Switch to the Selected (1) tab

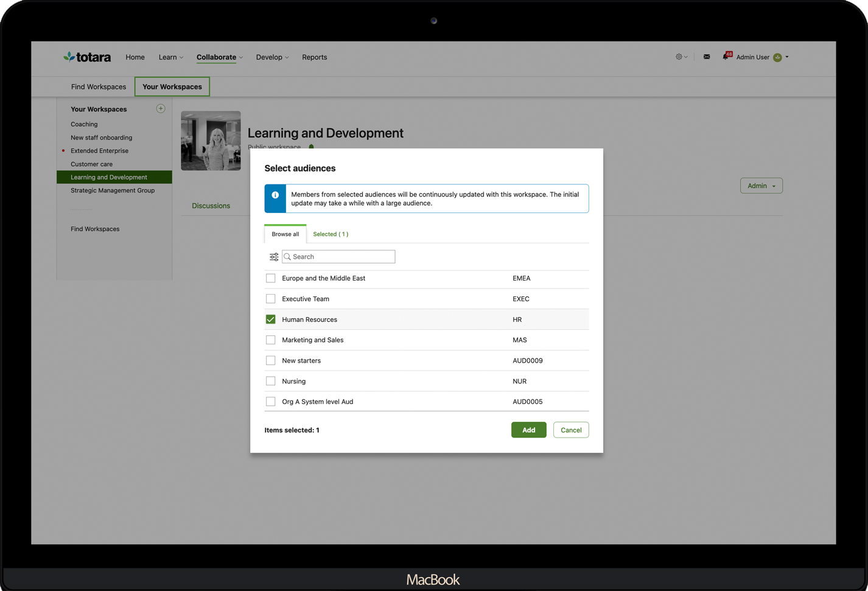coord(331,234)
